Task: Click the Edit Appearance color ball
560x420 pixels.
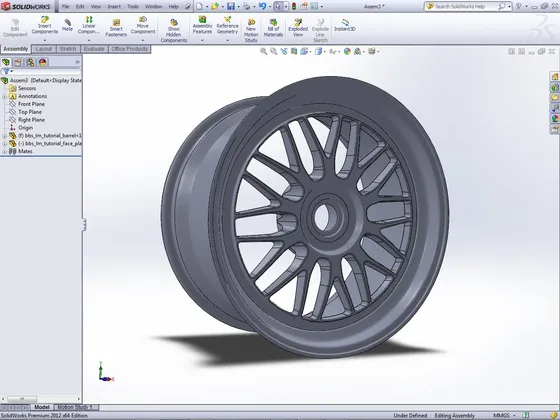Action: pyautogui.click(x=347, y=51)
